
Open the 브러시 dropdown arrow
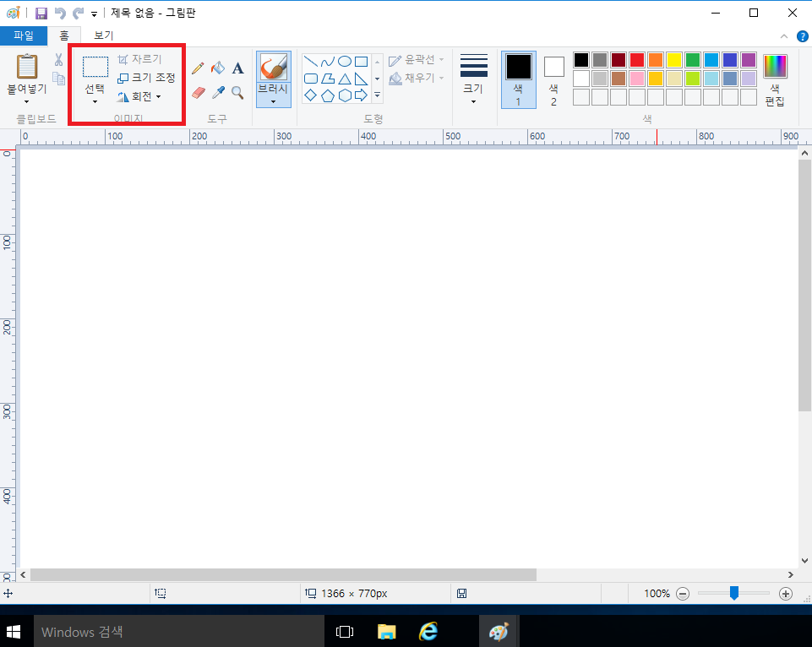274,101
